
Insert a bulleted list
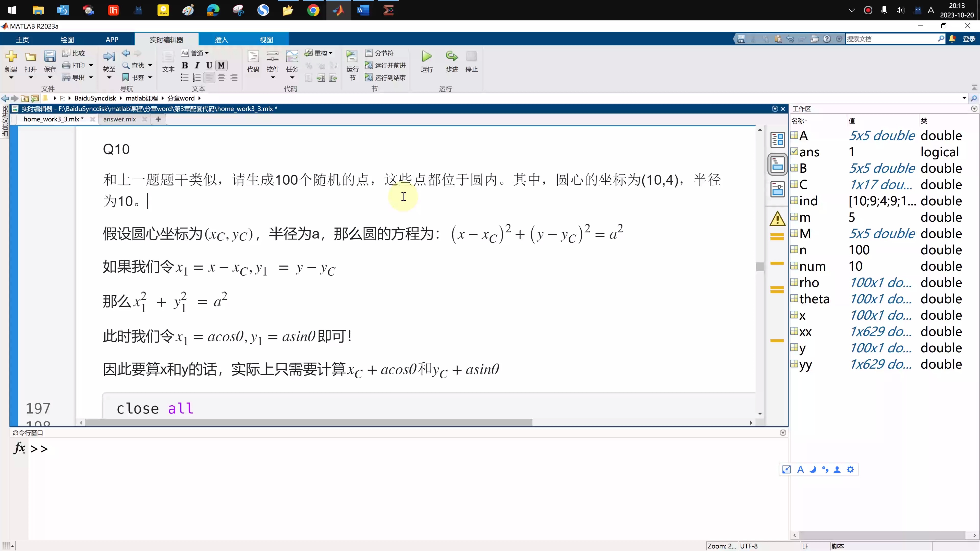[x=185, y=78]
